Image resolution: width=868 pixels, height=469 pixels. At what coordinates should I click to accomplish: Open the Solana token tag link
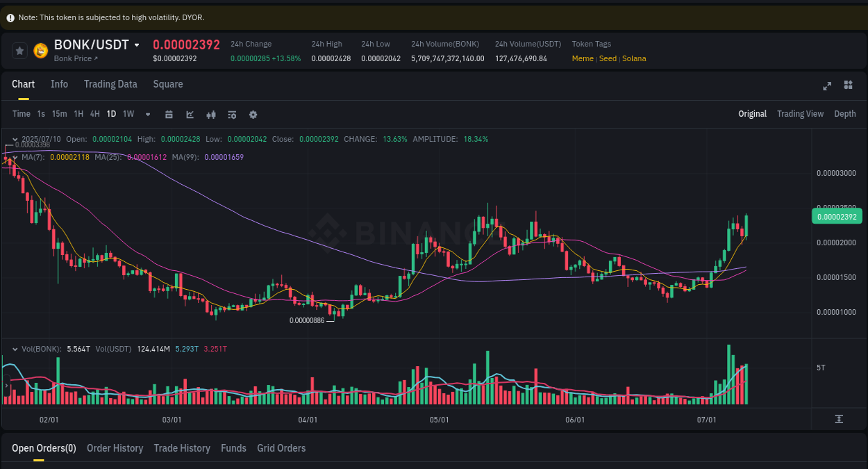[x=634, y=58]
